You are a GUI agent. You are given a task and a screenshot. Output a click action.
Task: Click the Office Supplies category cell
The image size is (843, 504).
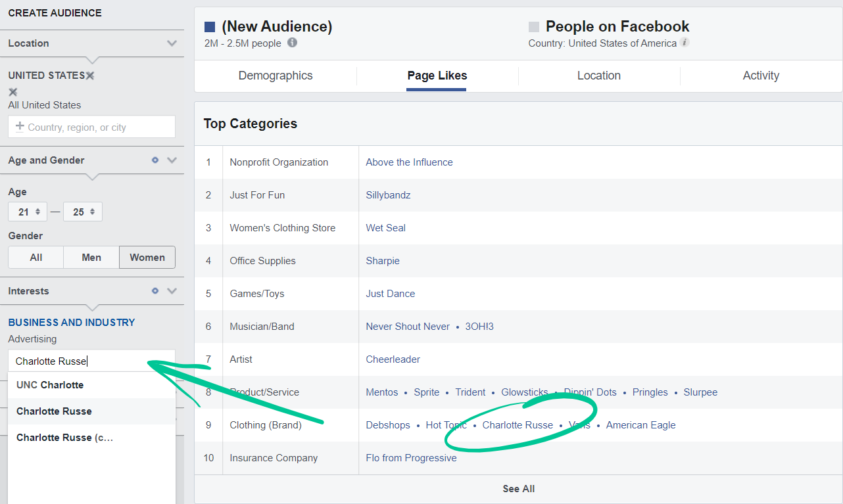(262, 261)
